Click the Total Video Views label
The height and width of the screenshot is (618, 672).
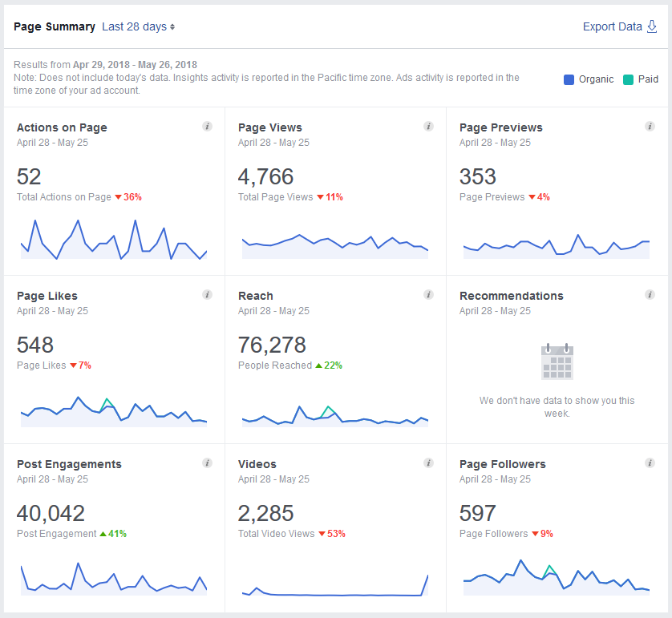[x=277, y=534]
